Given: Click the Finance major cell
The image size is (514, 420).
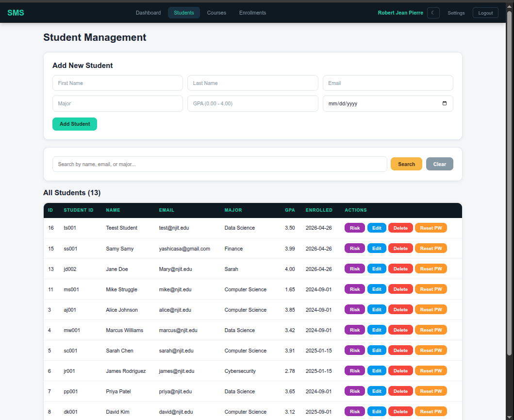Looking at the screenshot, I should [233, 249].
